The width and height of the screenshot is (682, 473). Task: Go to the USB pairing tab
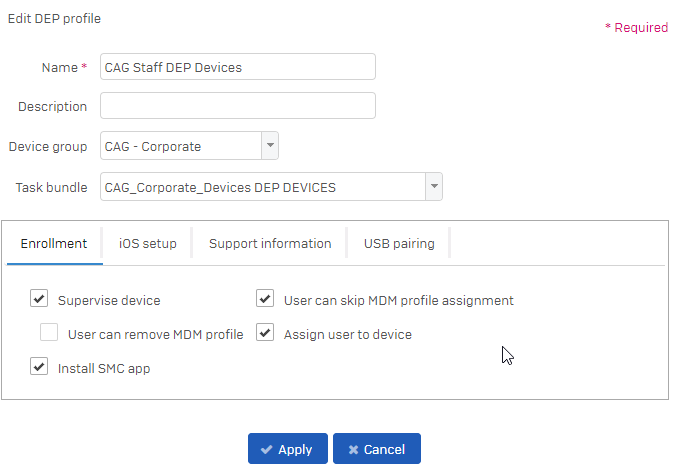tap(399, 244)
